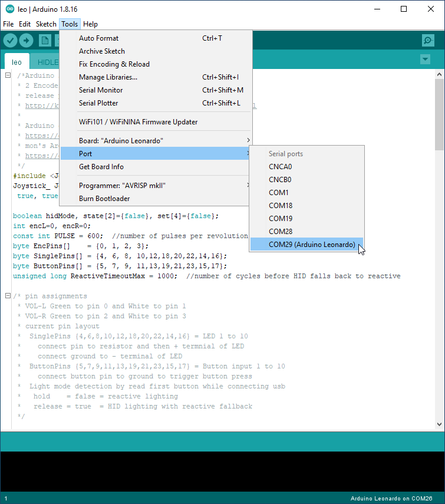Click the 'boolean hidMode' code line

[x=116, y=216]
